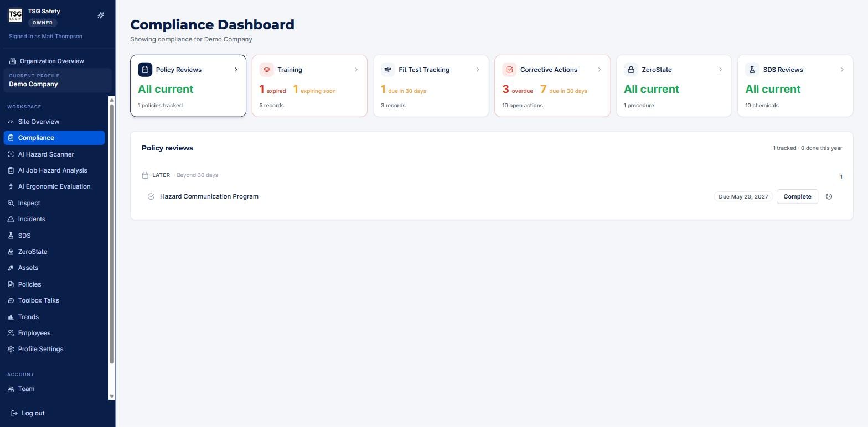
Task: Click the Log out arrow icon
Action: (14, 413)
